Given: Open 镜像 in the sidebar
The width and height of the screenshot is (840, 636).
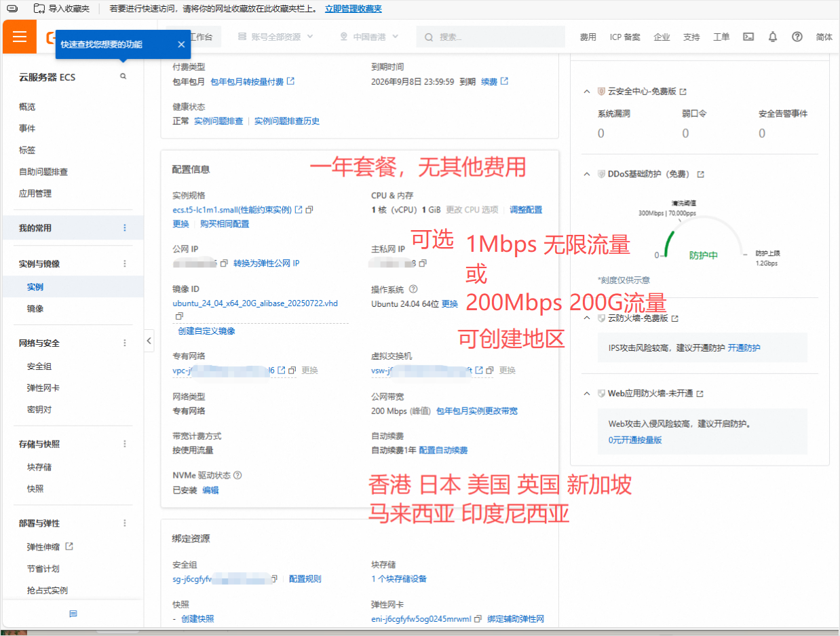Looking at the screenshot, I should pos(35,308).
